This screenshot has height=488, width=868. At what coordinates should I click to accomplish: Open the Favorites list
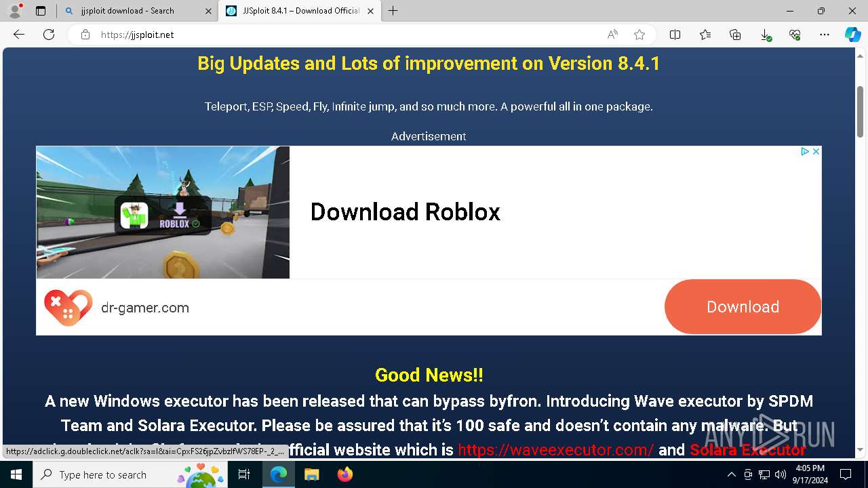click(x=705, y=35)
